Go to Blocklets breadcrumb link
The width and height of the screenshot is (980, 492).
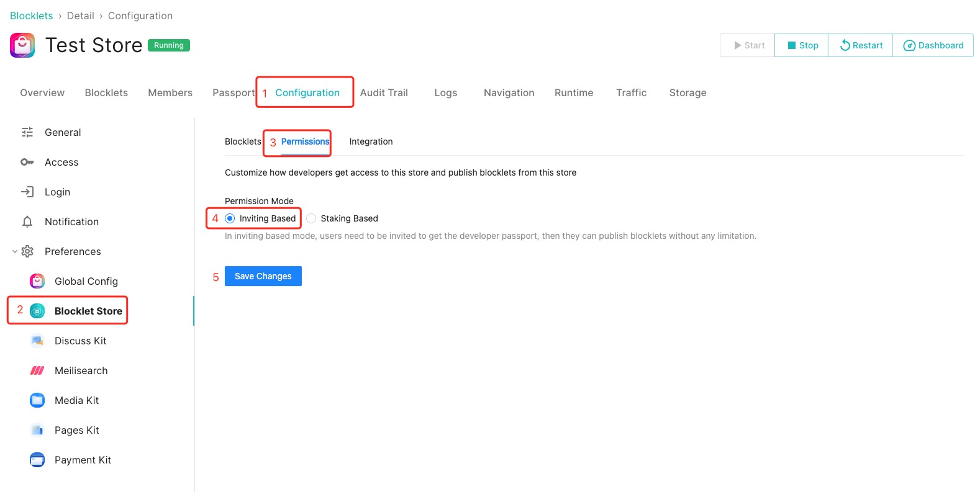click(31, 16)
